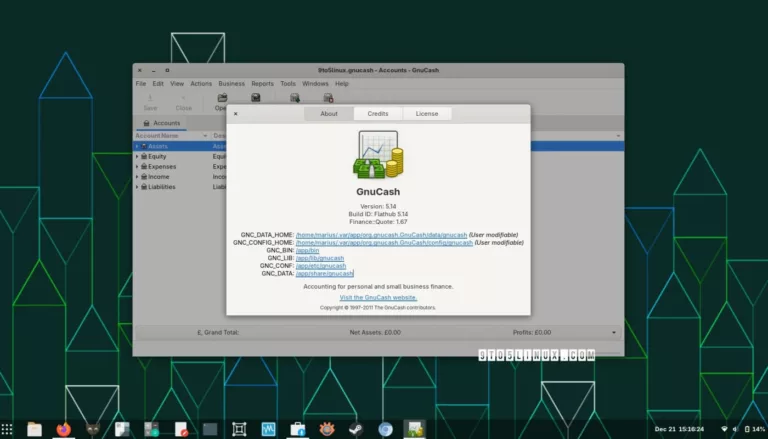Expand the Income account tree row
The width and height of the screenshot is (768, 439).
pos(137,176)
